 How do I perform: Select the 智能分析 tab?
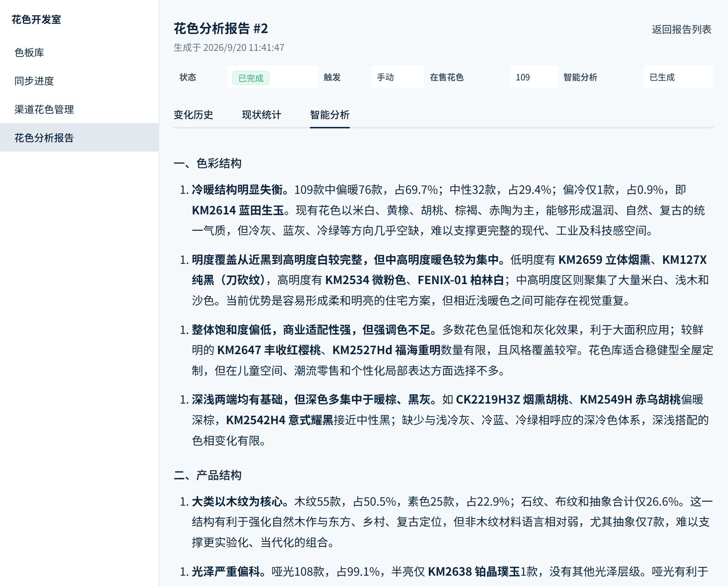pyautogui.click(x=330, y=115)
